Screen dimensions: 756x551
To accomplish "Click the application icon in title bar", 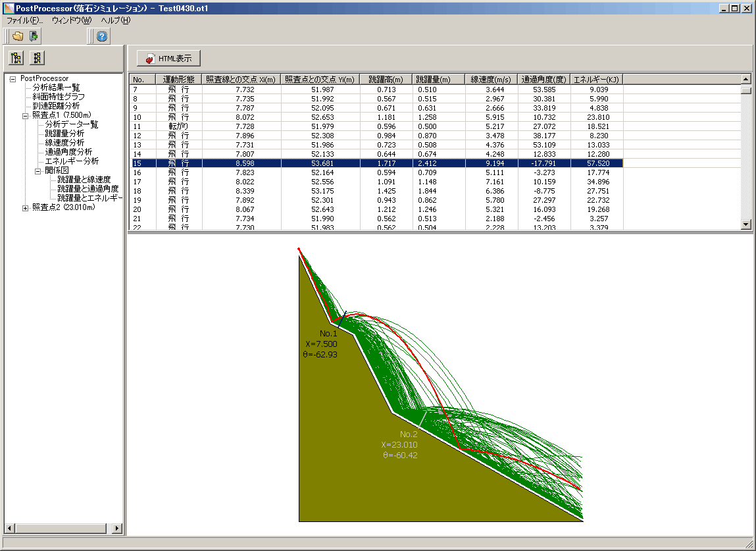I will pyautogui.click(x=9, y=8).
